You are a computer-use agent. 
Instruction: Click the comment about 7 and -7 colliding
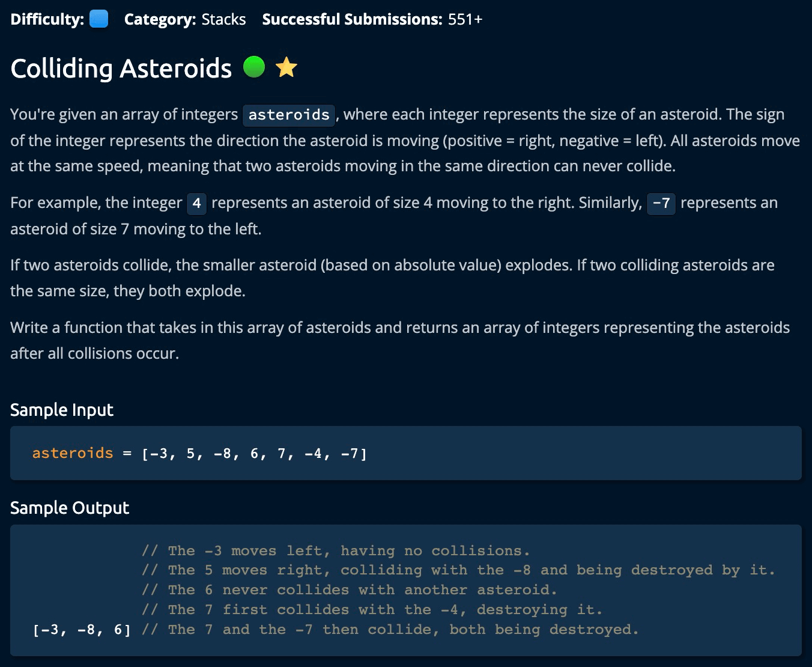pos(390,630)
